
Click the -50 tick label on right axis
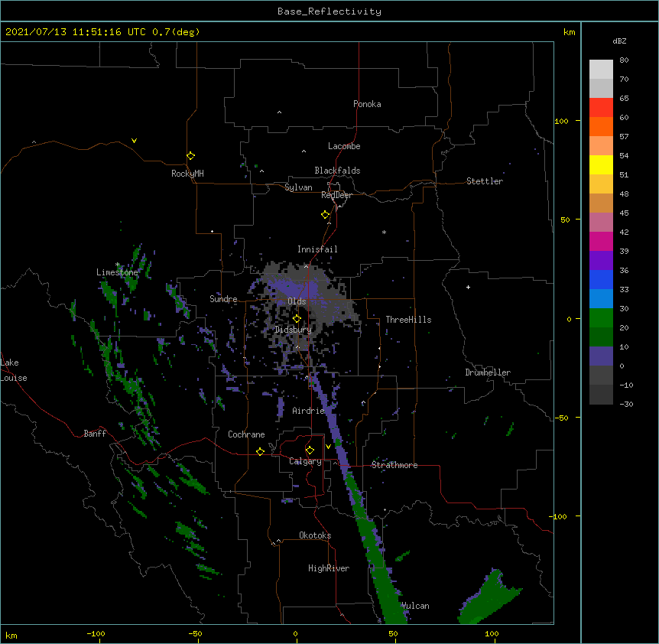561,418
